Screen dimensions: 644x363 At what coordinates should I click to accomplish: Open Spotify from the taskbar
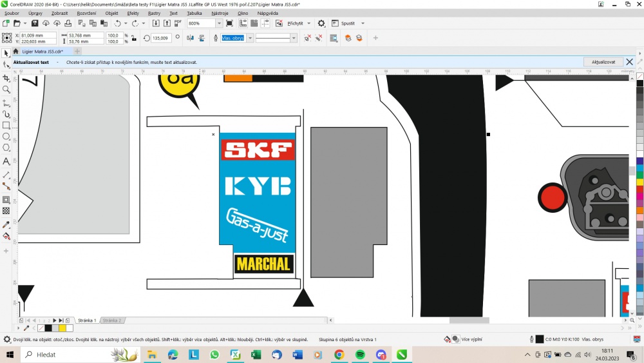[x=360, y=355]
